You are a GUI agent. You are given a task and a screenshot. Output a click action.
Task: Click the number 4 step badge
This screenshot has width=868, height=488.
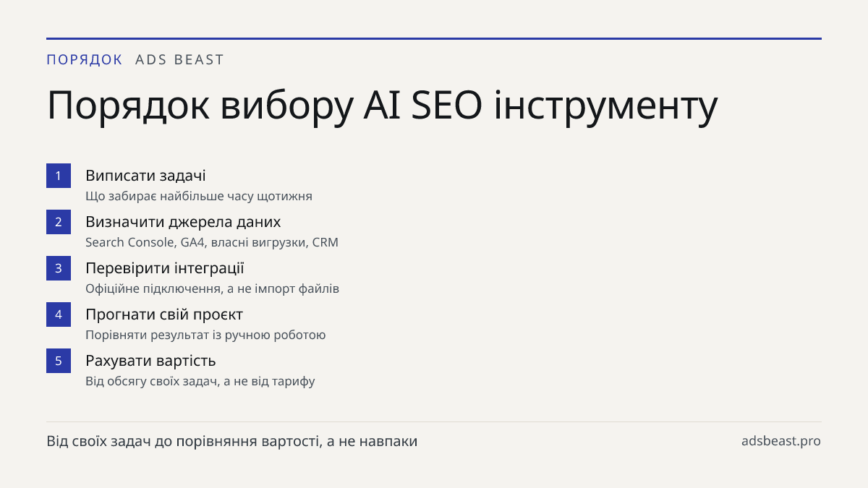coord(59,314)
